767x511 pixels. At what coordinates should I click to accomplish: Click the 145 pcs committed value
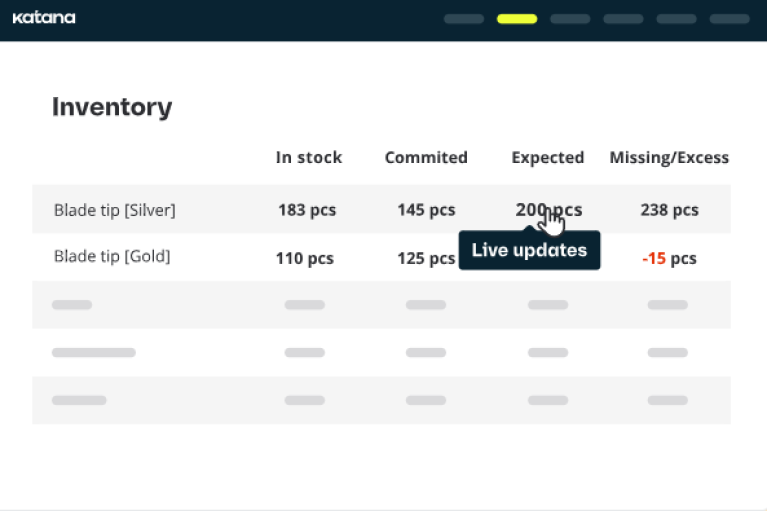click(x=426, y=210)
